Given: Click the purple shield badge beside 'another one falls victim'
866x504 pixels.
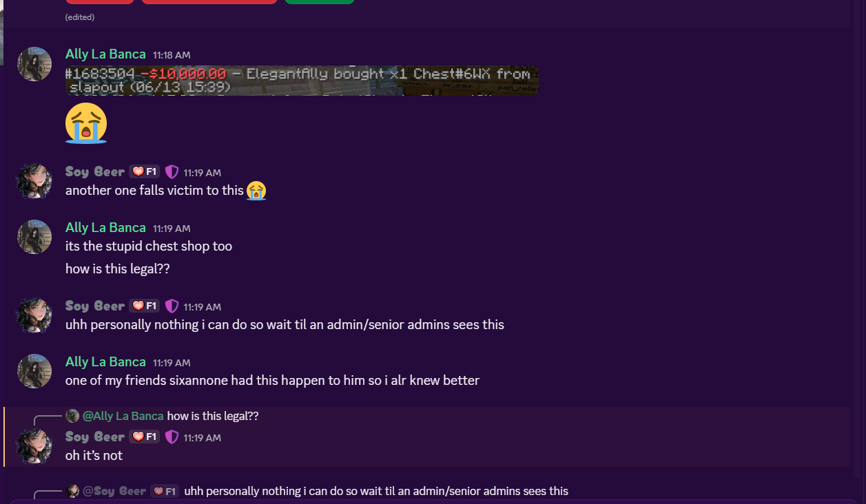Looking at the screenshot, I should 172,172.
